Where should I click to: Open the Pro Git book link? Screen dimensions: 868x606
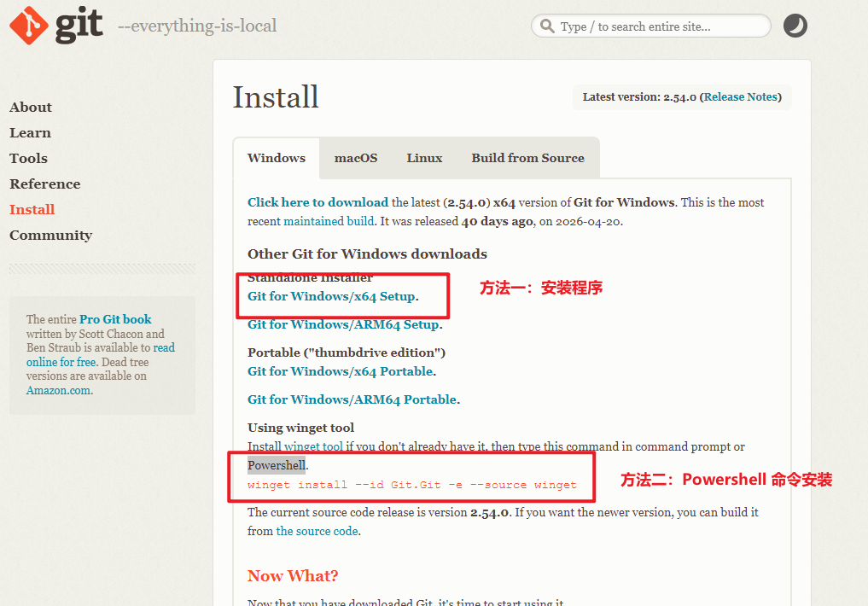(115, 319)
